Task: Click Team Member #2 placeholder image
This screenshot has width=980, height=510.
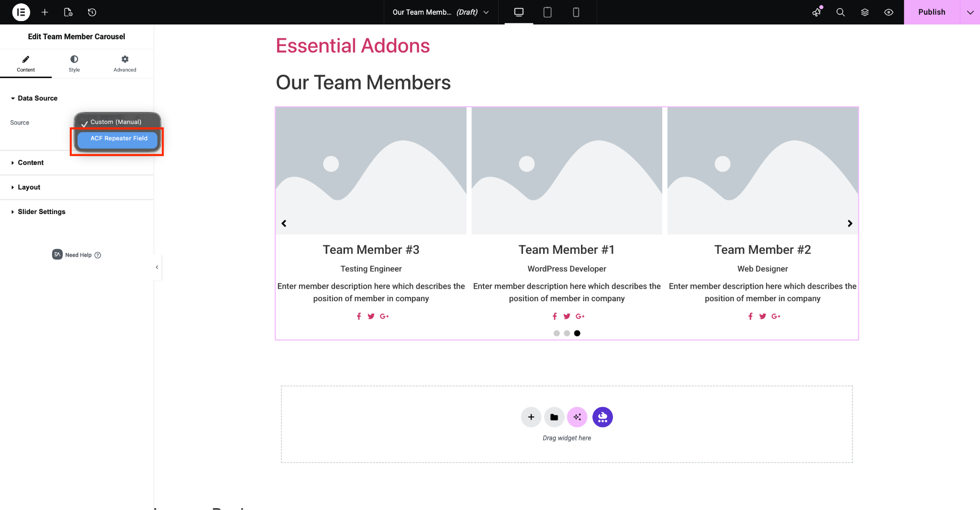Action: tap(763, 170)
